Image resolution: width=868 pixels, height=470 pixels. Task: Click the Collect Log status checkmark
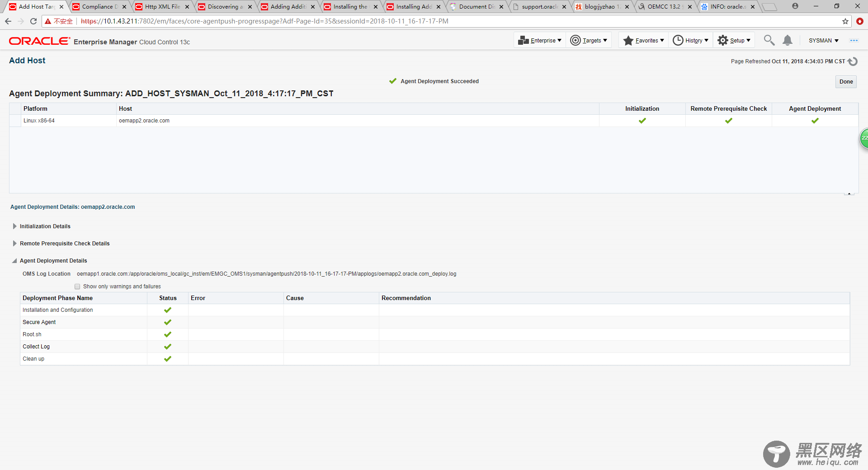click(168, 347)
